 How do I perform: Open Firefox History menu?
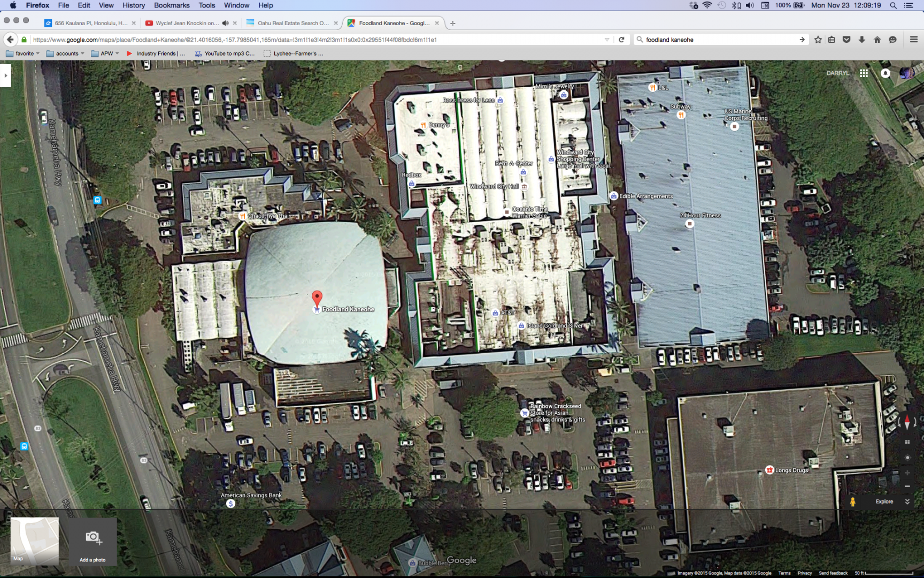134,5
